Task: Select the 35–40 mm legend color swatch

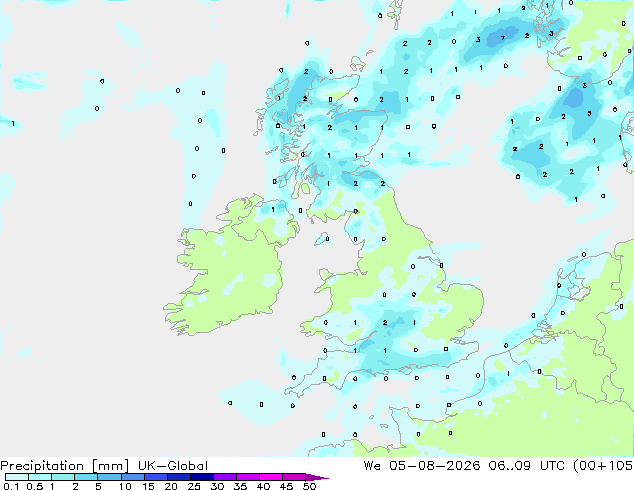Action: click(248, 477)
